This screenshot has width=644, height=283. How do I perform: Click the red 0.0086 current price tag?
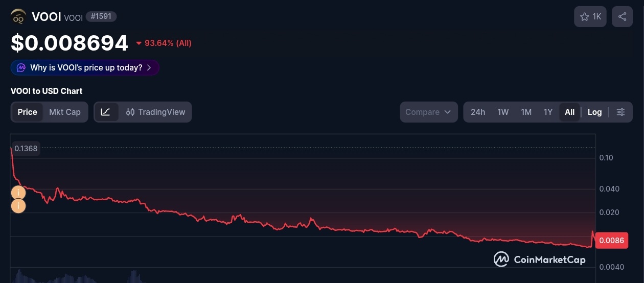click(612, 241)
